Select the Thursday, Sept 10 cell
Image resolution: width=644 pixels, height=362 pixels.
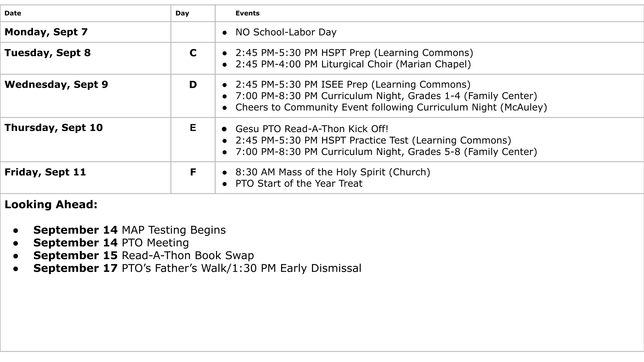[86, 140]
